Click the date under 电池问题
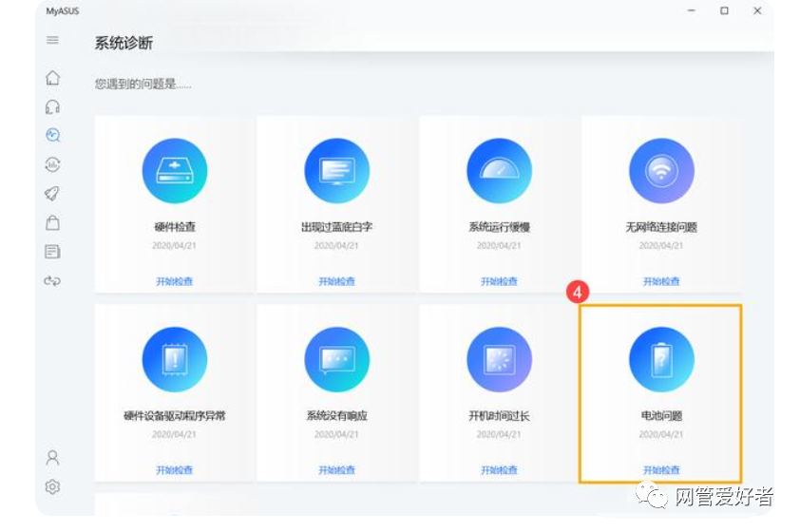Viewport: 800px width, 532px height. click(660, 434)
